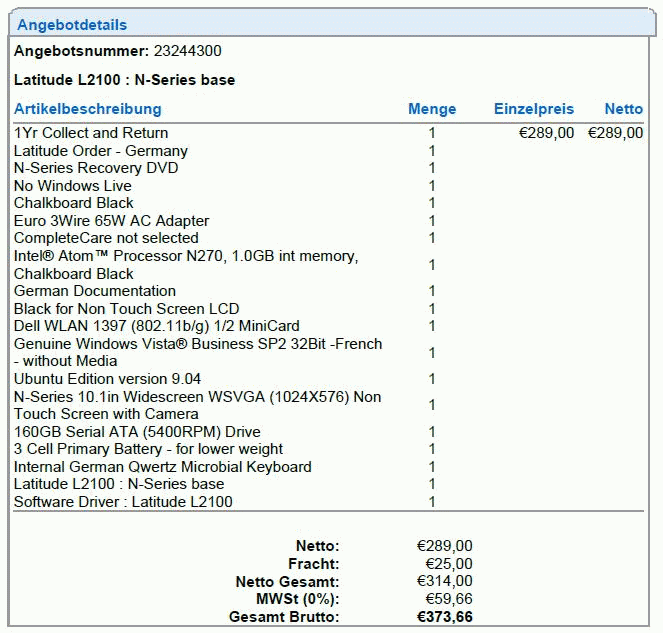Click the Netto Gesamt: label
Viewport: 663px width, 633px height.
tap(288, 582)
